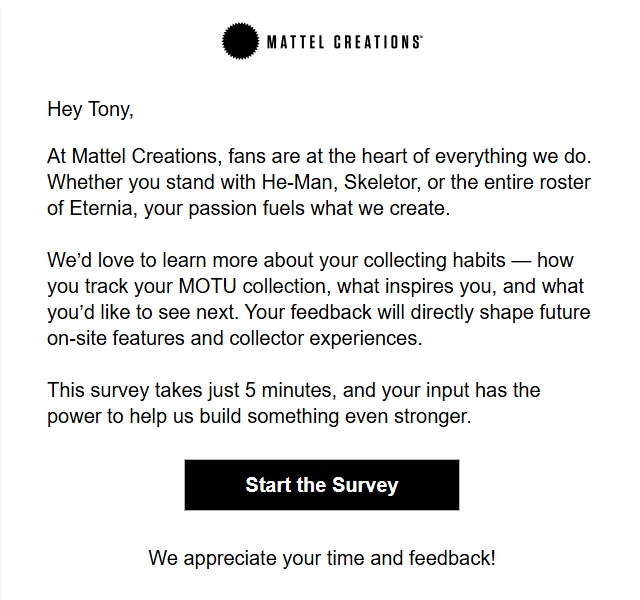640x600 pixels.
Task: Click the Mattel Creations starburst logo icon
Action: pyautogui.click(x=239, y=41)
